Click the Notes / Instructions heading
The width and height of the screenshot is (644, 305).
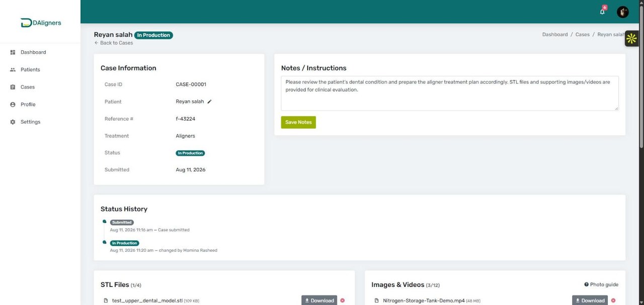point(313,68)
